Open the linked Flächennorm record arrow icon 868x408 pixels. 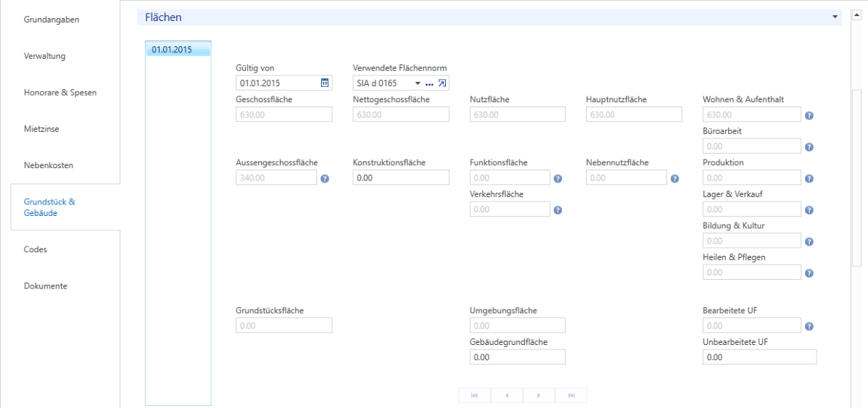[x=442, y=83]
